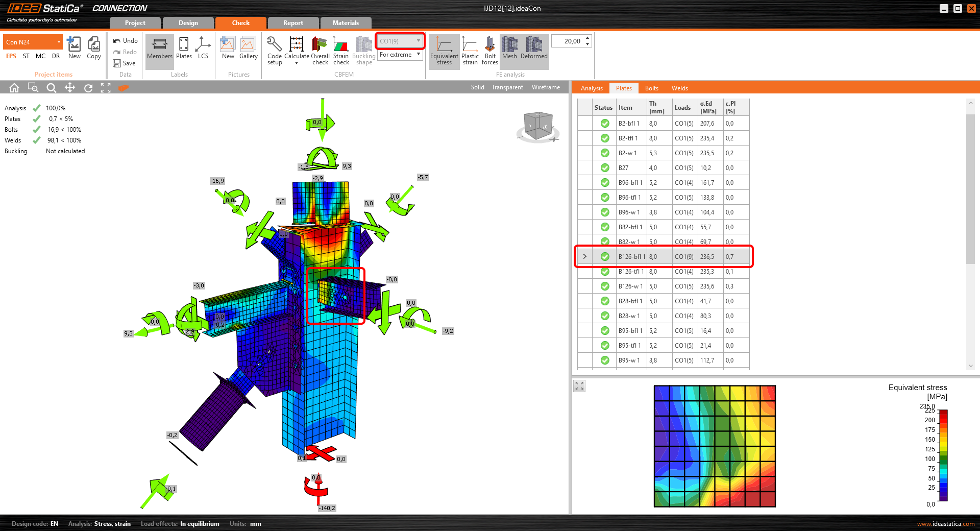Select MC analysis type
This screenshot has width=980, height=531.
pos(40,56)
